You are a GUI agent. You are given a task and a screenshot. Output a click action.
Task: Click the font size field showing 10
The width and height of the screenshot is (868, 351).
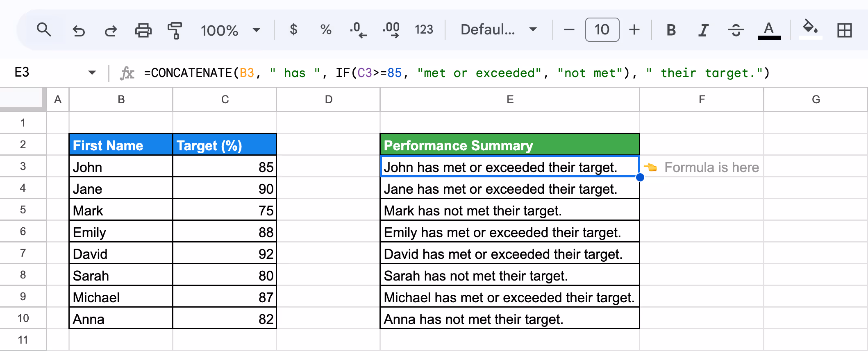pos(602,29)
